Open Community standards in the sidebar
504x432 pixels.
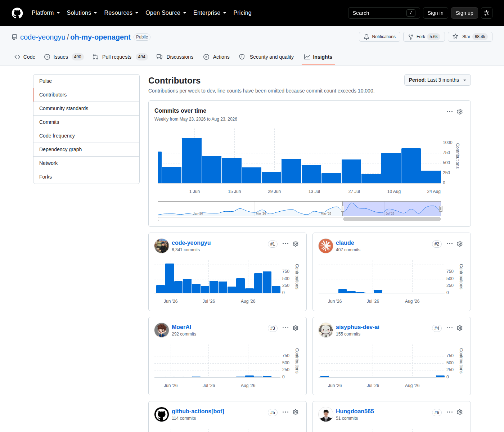[x=86, y=108]
